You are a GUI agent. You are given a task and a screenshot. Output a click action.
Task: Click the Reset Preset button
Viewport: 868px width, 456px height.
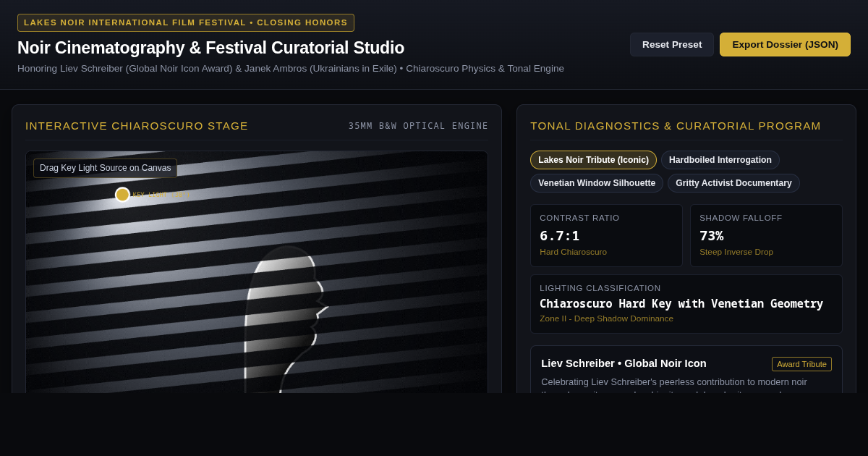pyautogui.click(x=671, y=44)
